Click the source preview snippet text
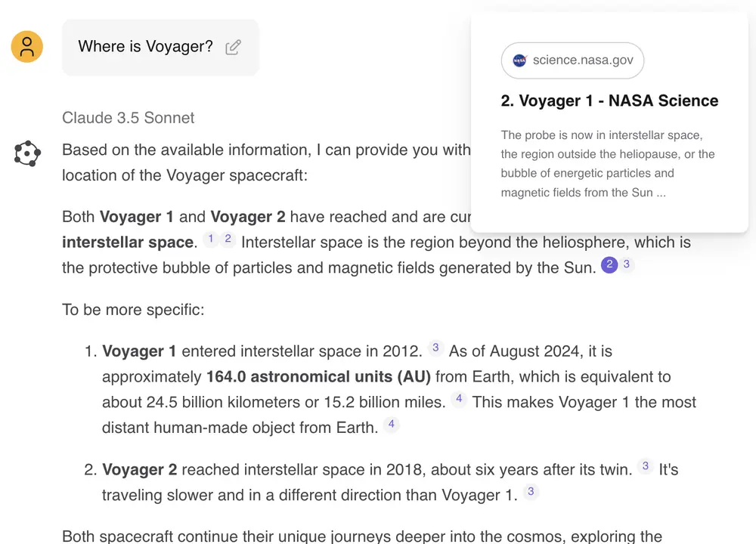Image resolution: width=756 pixels, height=544 pixels. tap(608, 164)
